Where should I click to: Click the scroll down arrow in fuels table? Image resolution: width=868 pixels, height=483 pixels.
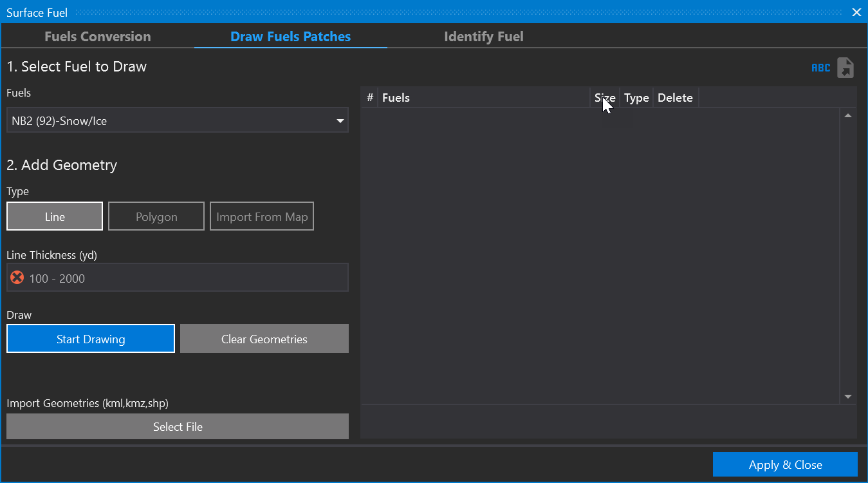pos(847,397)
